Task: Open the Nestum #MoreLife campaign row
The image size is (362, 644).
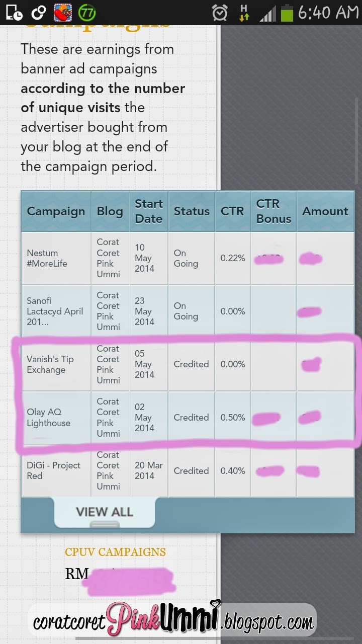Action: click(47, 258)
